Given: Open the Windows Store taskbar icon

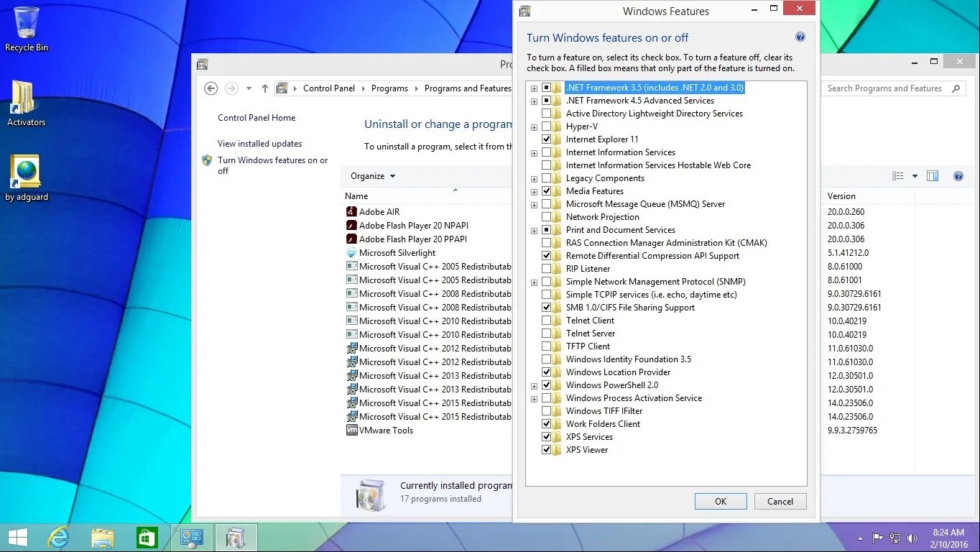Looking at the screenshot, I should [x=147, y=537].
